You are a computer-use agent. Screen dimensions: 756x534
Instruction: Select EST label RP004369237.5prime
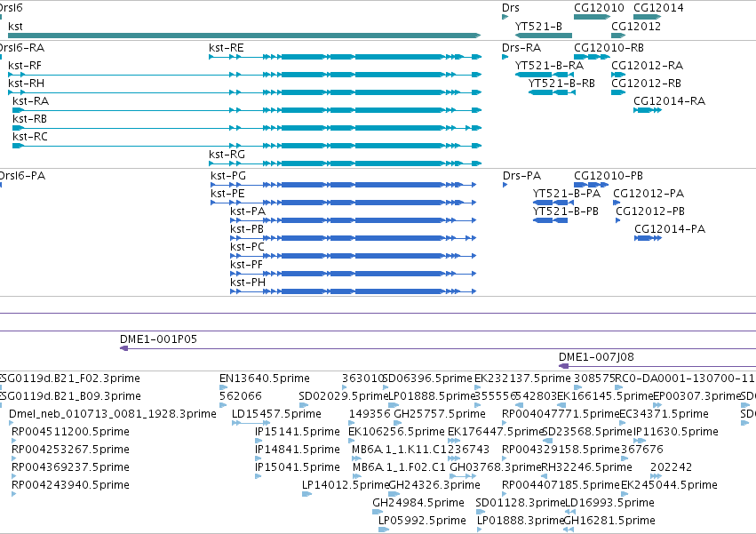[70, 468]
